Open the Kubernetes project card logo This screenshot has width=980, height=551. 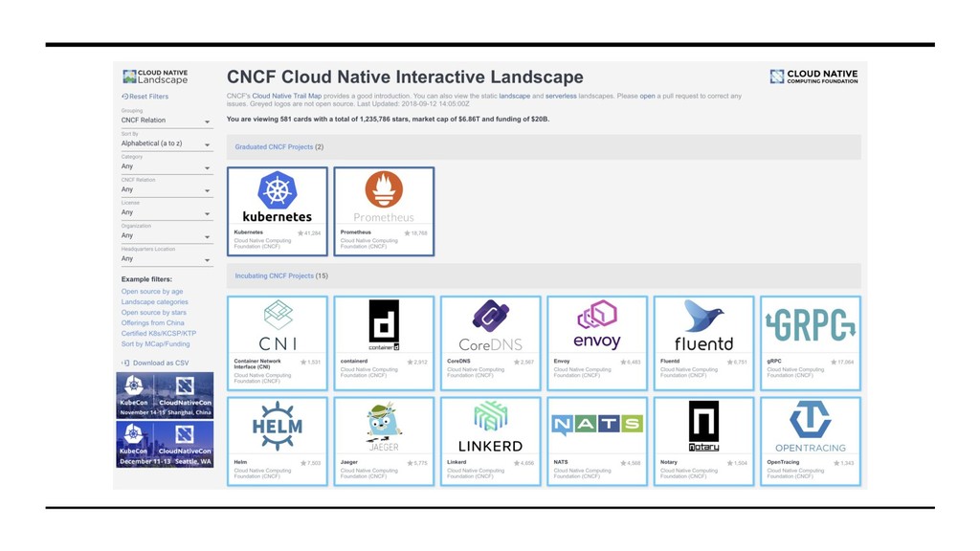tap(278, 197)
